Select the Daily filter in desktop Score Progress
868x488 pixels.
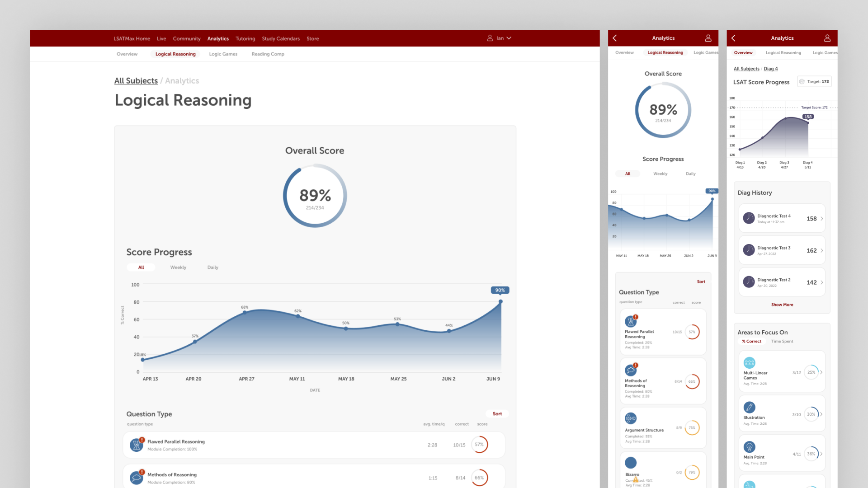[x=213, y=267]
